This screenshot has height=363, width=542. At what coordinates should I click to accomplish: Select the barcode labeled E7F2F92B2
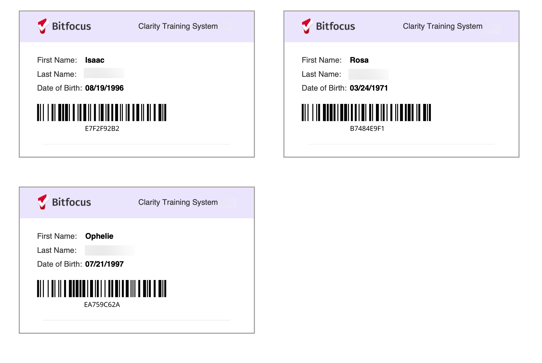tap(102, 112)
